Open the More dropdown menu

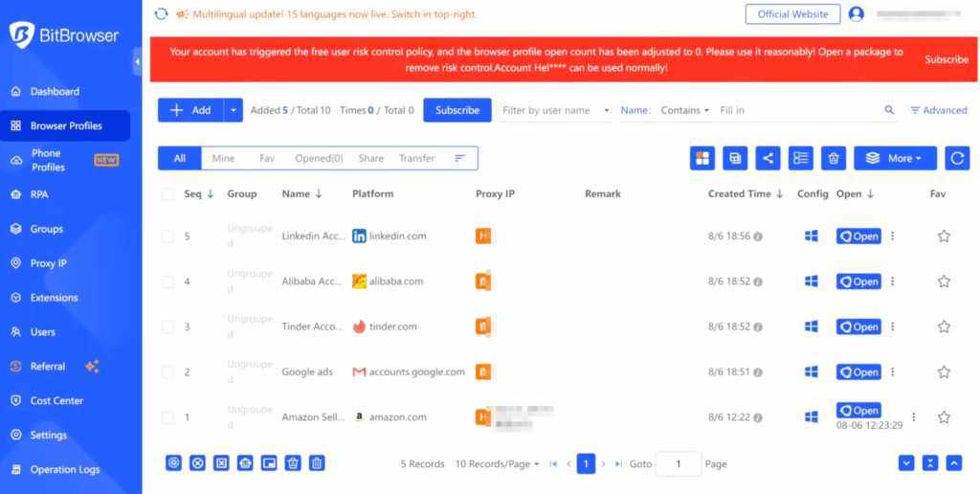(895, 158)
